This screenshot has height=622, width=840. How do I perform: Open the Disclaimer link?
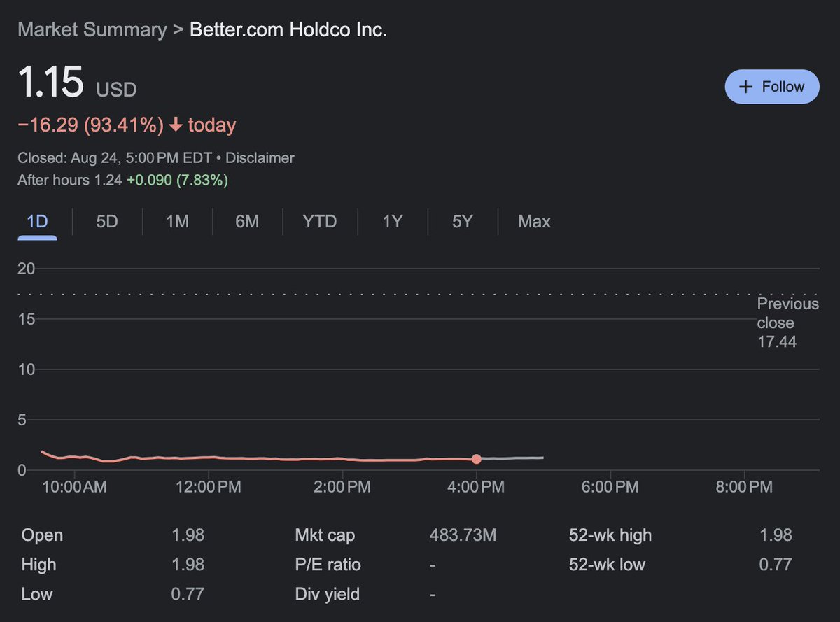(x=260, y=158)
